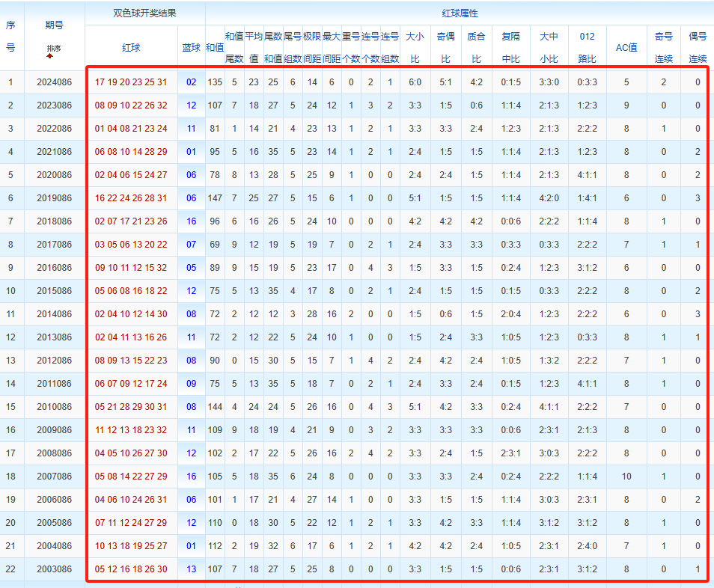Click the 奇号连续 column header
Viewport: 714px width, 588px height.
[x=664, y=48]
